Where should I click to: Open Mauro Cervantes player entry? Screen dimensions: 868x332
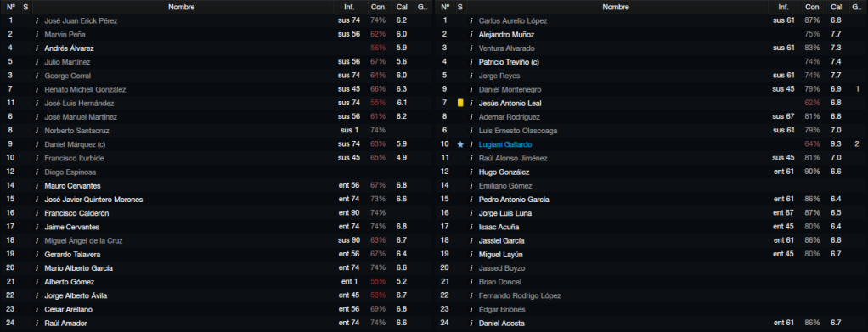(x=72, y=185)
